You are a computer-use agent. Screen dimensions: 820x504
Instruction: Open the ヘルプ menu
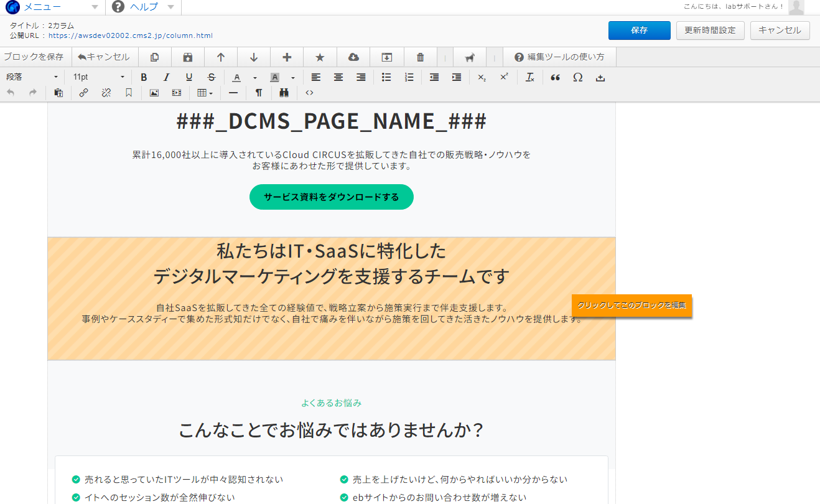144,7
